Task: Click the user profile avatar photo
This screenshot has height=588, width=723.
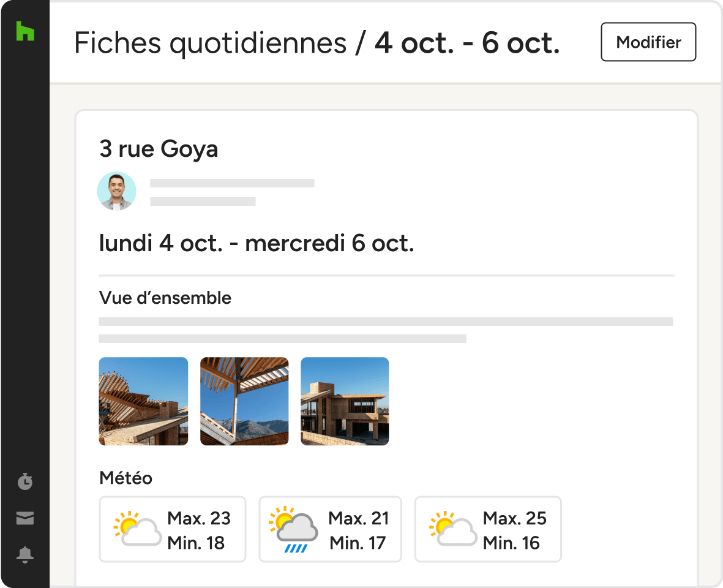Action: [117, 191]
